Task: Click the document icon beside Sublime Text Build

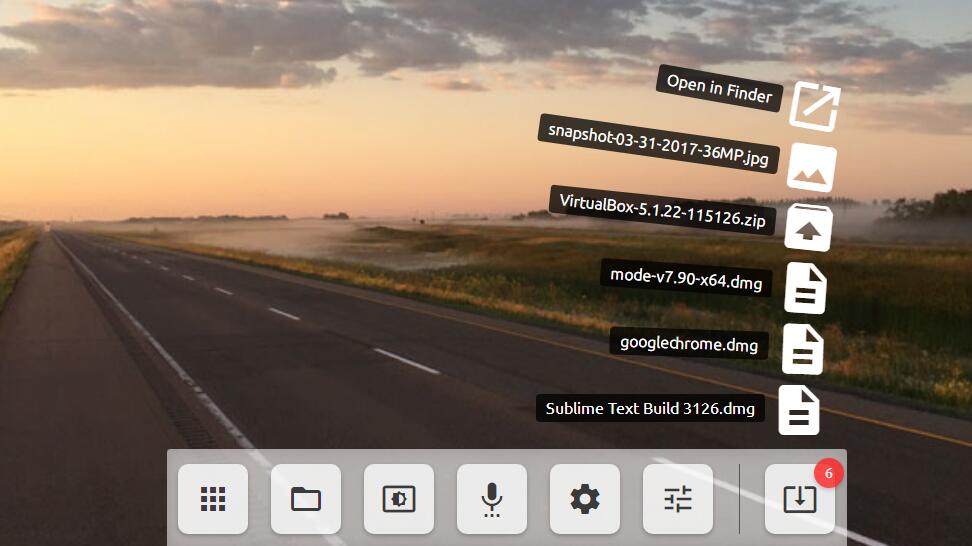Action: click(x=799, y=410)
